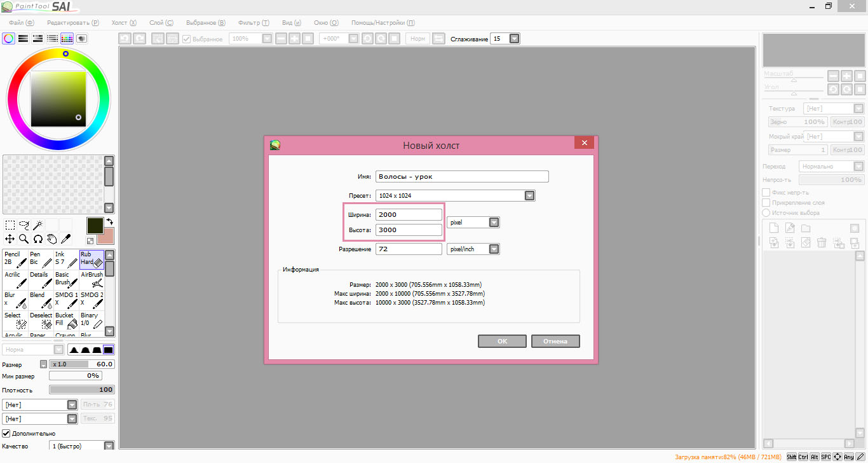Open the Пресет dropdown in the dialog
This screenshot has height=463, width=868.
[x=529, y=196]
